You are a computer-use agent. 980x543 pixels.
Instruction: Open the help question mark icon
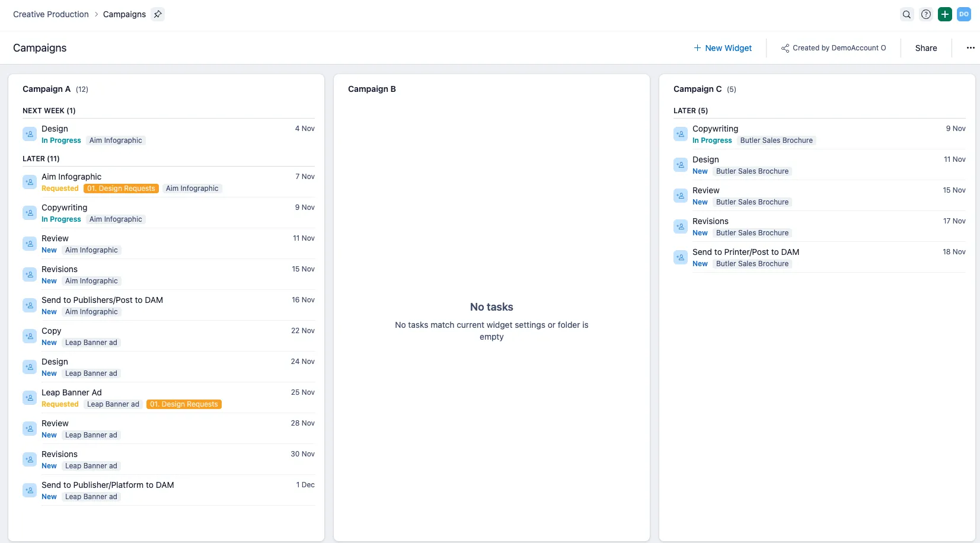pyautogui.click(x=925, y=14)
